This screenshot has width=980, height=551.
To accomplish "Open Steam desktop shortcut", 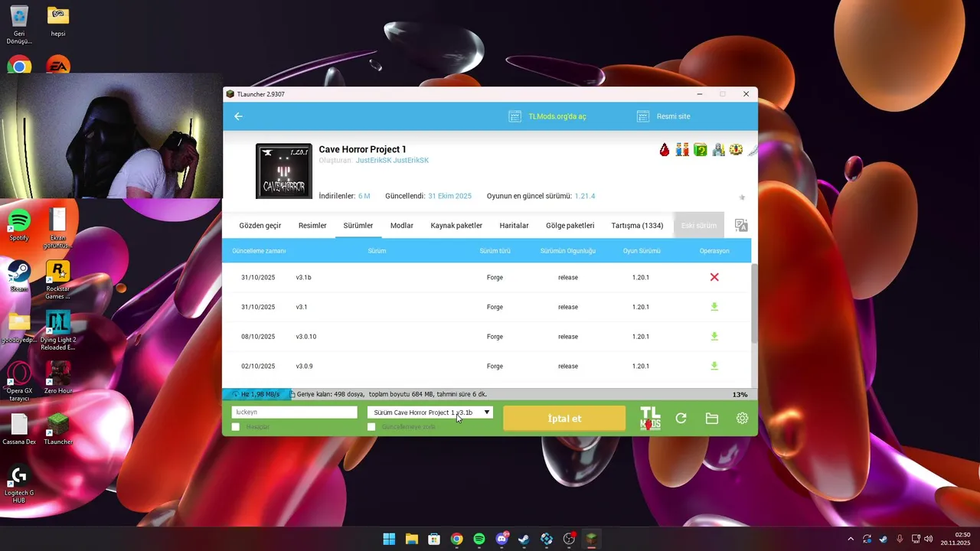I will pyautogui.click(x=19, y=276).
